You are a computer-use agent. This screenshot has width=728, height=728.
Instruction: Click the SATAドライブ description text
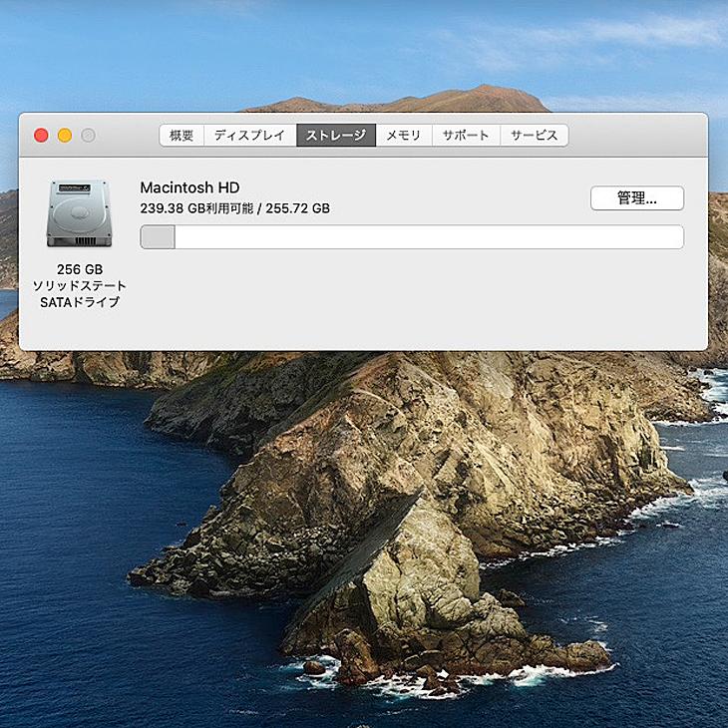point(79,302)
